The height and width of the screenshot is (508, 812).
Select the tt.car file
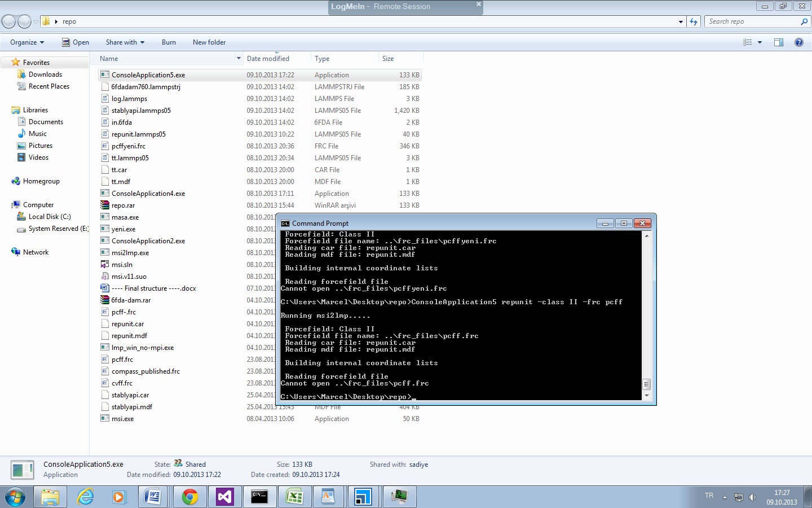[119, 170]
